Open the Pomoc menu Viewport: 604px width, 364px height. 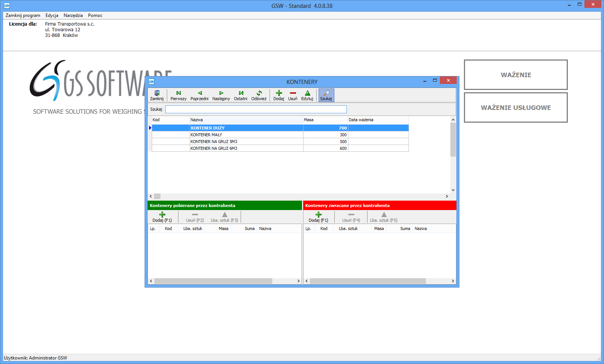tap(95, 15)
